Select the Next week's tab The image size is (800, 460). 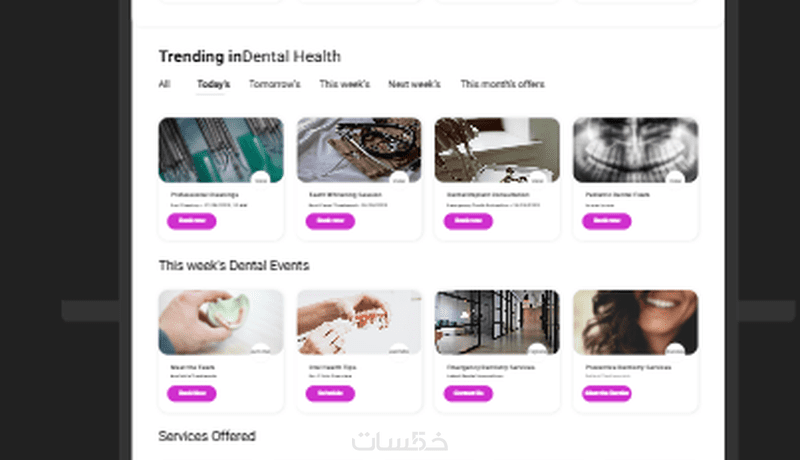(x=414, y=84)
